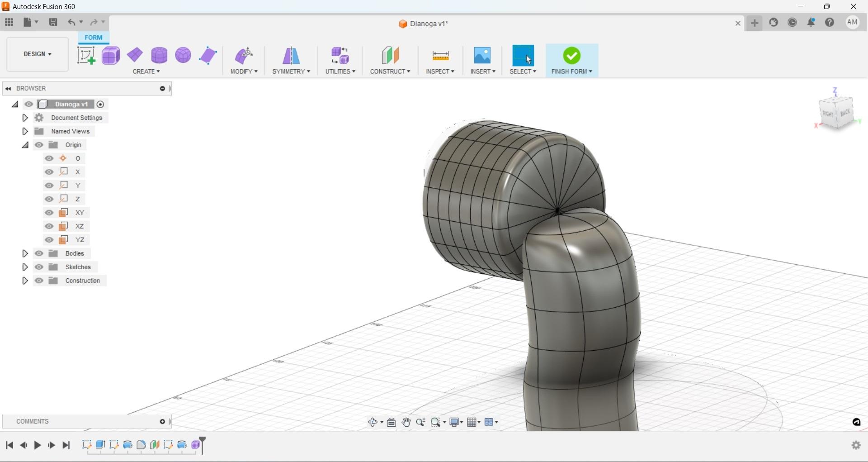Open the CREATE dropdown menu

pyautogui.click(x=146, y=71)
